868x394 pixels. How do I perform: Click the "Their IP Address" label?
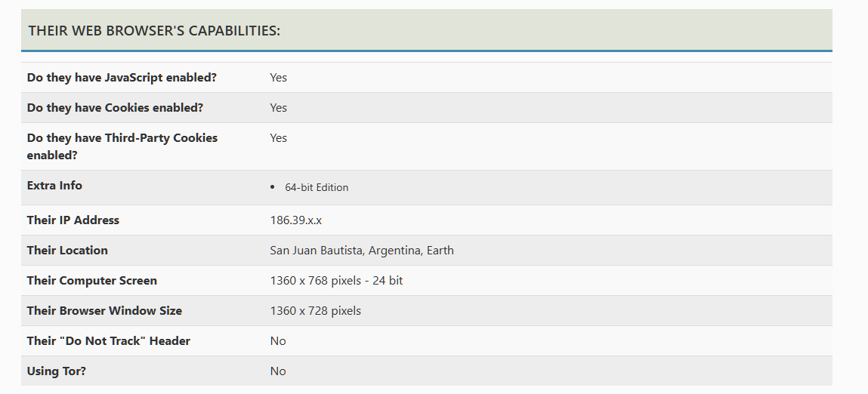(73, 220)
